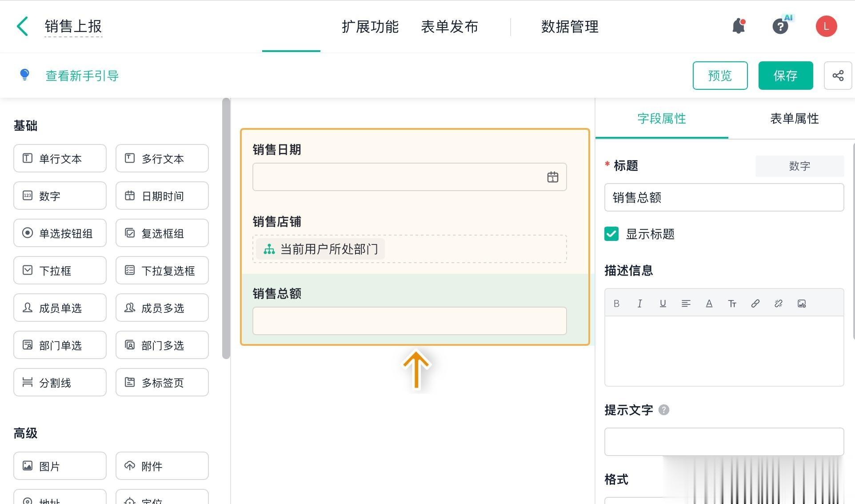Click the back arrow icon
Screen dimensions: 855x504
click(22, 26)
